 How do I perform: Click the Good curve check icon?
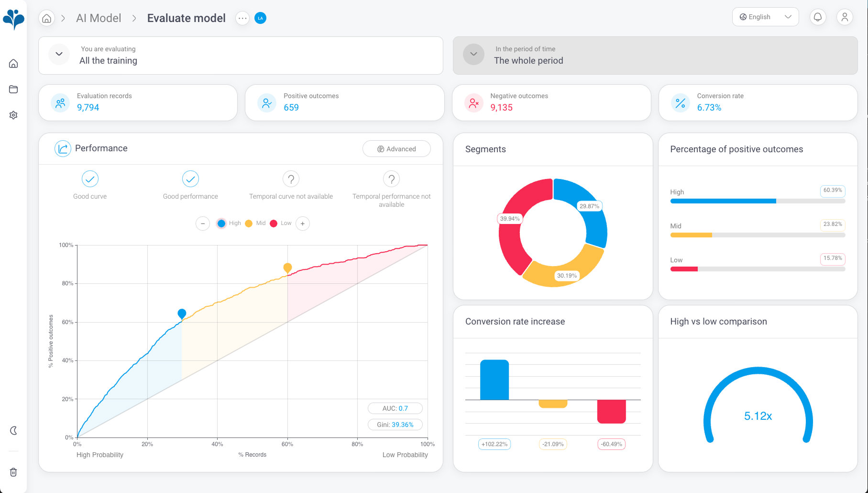point(90,179)
